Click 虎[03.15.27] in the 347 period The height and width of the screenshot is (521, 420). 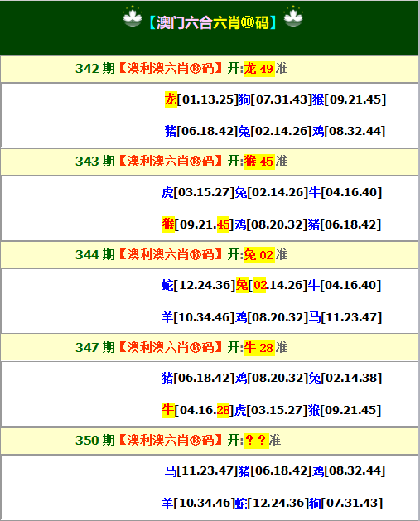(271, 410)
